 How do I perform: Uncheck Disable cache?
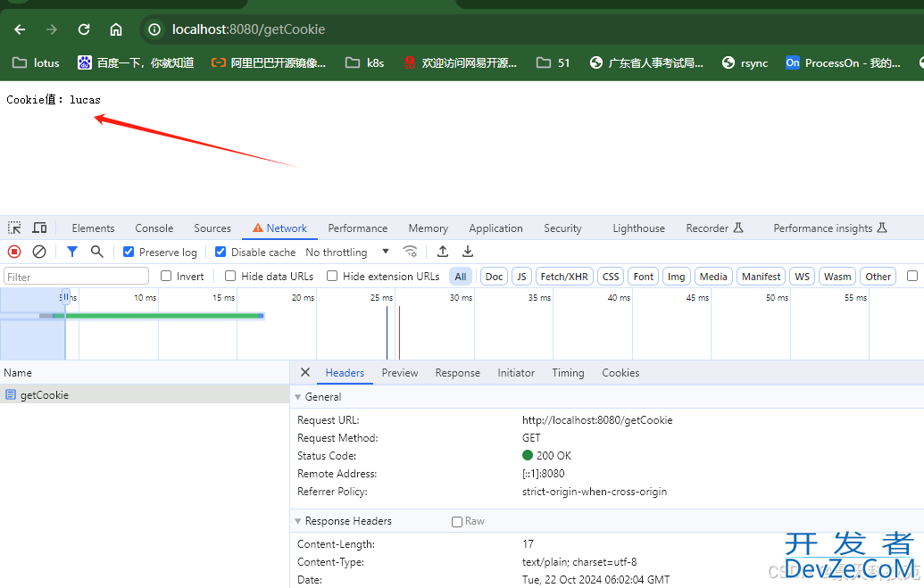tap(221, 253)
